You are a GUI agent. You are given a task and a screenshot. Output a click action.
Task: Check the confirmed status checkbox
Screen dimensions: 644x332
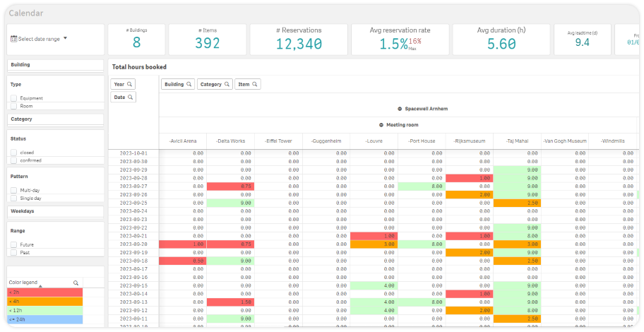click(x=14, y=160)
